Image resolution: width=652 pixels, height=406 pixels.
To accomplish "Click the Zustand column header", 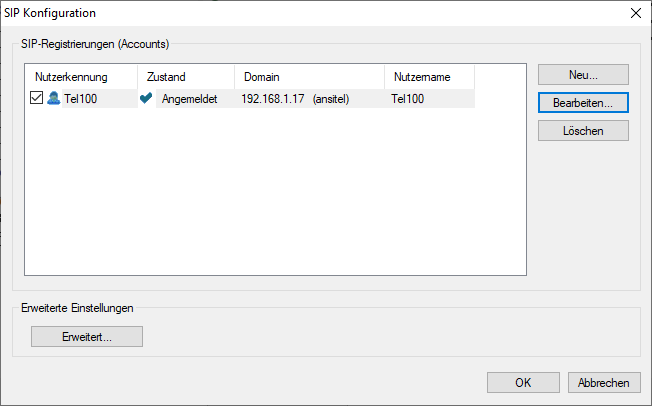I will pyautogui.click(x=185, y=77).
